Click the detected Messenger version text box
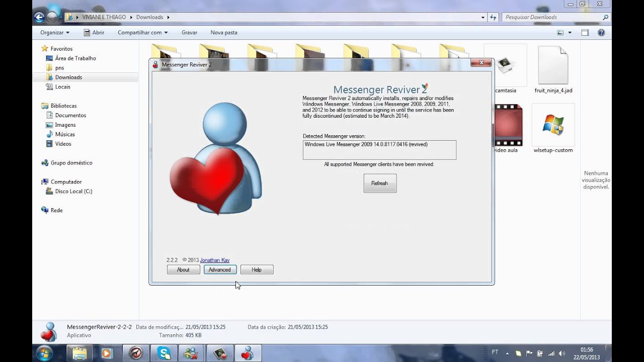The width and height of the screenshot is (644, 362). pyautogui.click(x=379, y=150)
